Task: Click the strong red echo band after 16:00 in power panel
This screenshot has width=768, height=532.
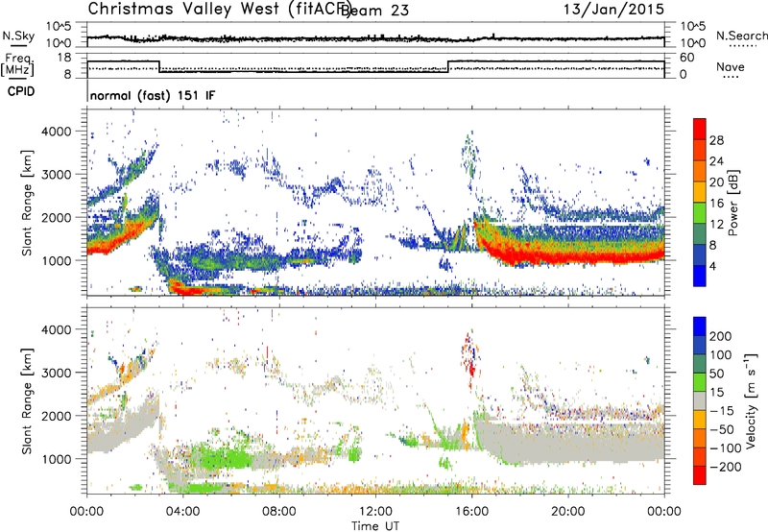Action: point(573,255)
